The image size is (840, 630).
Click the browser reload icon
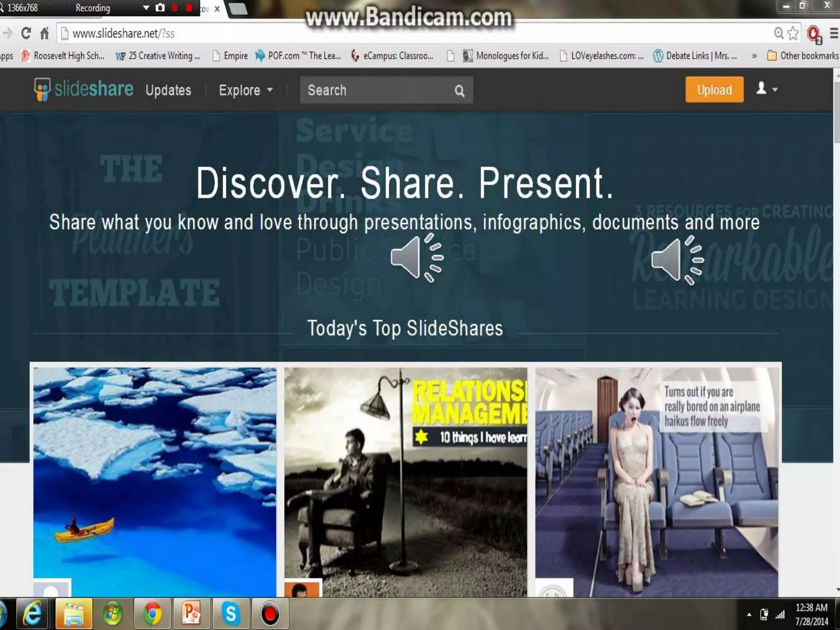coord(26,33)
